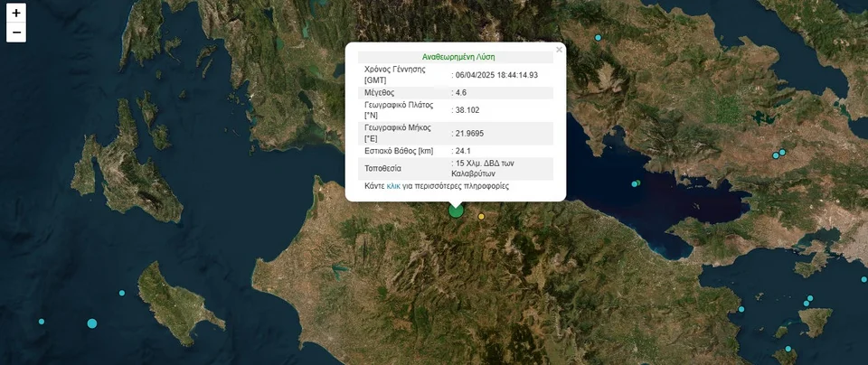Select small cyan marker just northwest of Zakynthos
The image size is (868, 365).
point(122,293)
